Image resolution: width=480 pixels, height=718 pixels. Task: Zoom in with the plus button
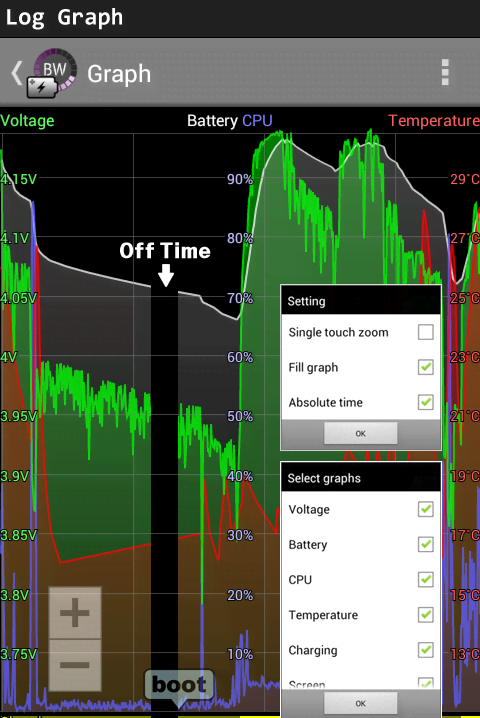tap(75, 612)
